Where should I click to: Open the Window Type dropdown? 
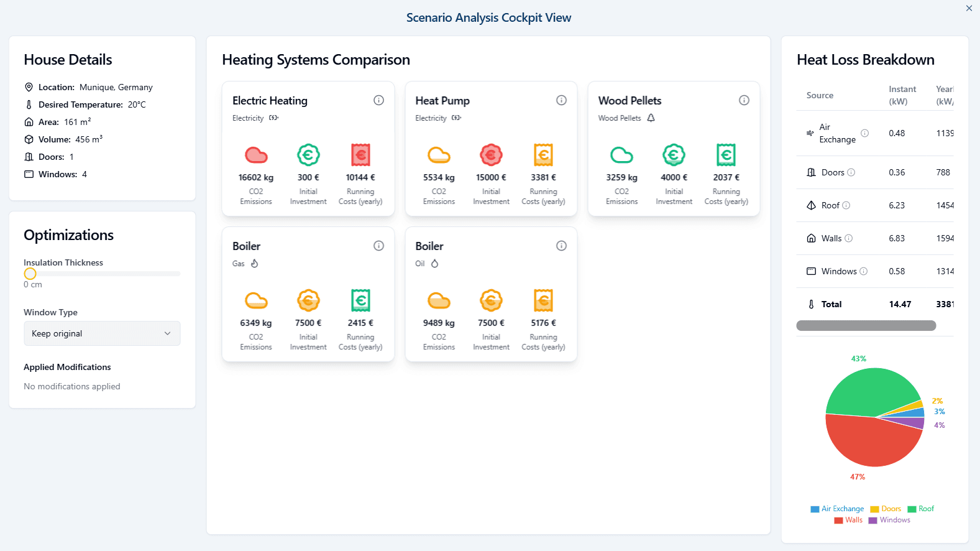(x=102, y=333)
